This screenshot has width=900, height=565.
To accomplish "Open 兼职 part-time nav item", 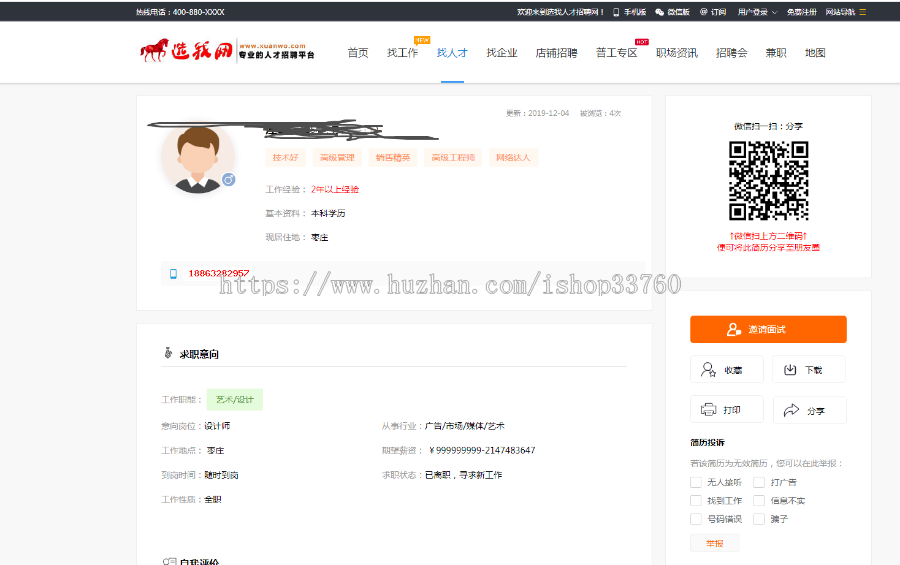I will coord(775,53).
